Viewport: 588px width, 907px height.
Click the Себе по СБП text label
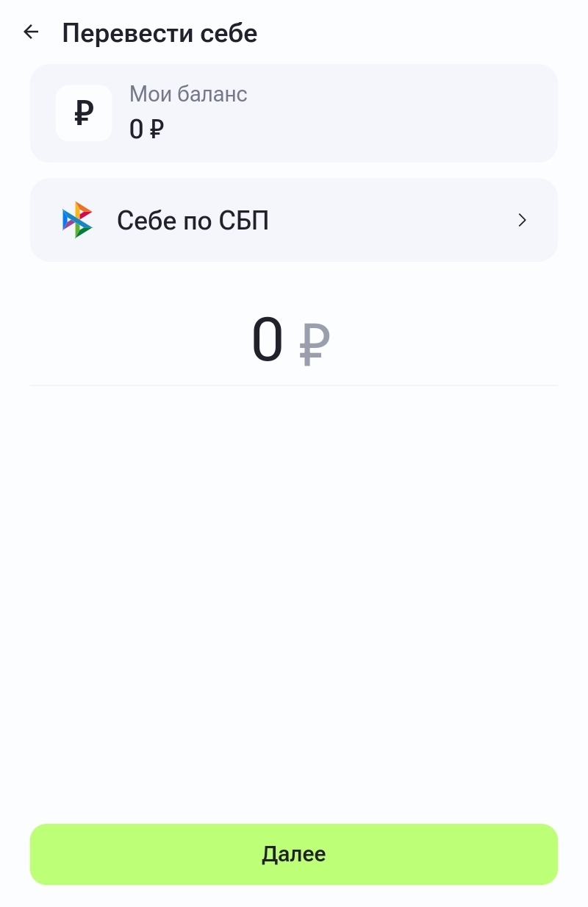[x=193, y=220]
